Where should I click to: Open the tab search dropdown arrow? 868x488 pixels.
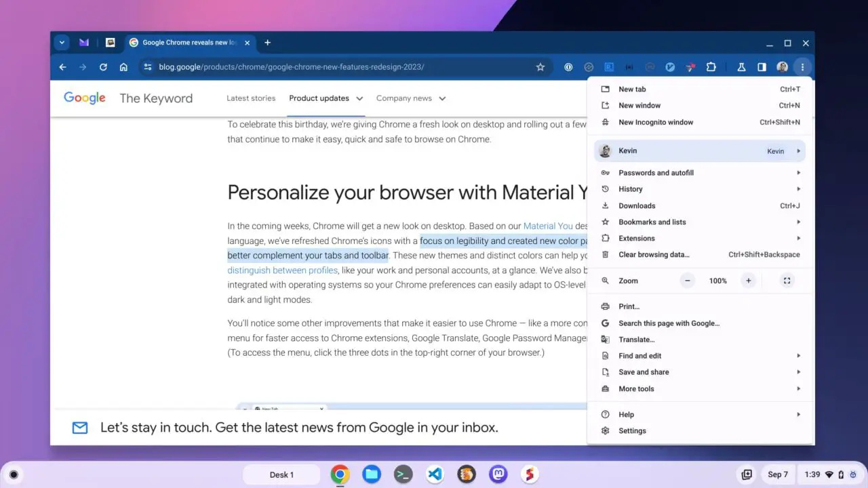(x=62, y=43)
